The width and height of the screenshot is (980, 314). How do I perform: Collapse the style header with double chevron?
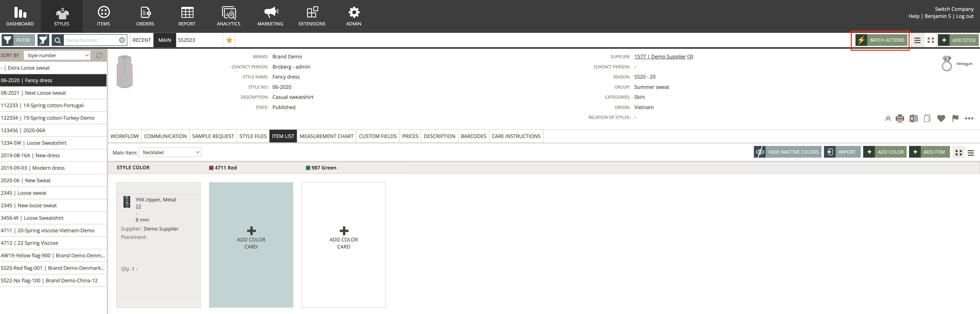click(888, 118)
